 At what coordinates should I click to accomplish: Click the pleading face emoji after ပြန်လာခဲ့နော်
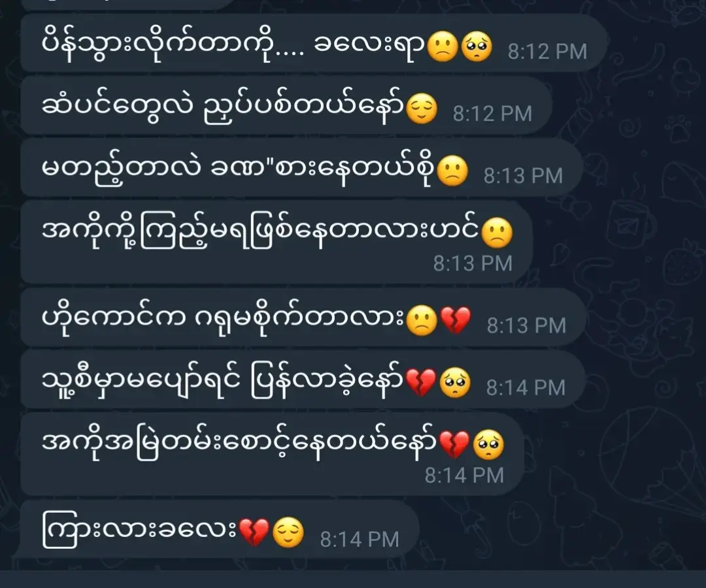click(455, 382)
